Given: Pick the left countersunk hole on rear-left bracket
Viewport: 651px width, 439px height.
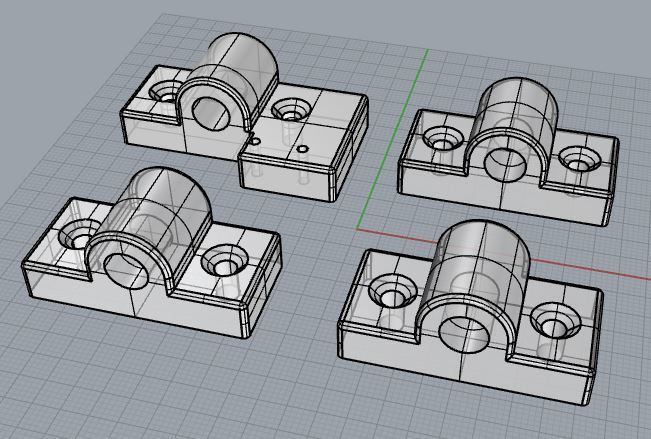Looking at the screenshot, I should pyautogui.click(x=166, y=93).
